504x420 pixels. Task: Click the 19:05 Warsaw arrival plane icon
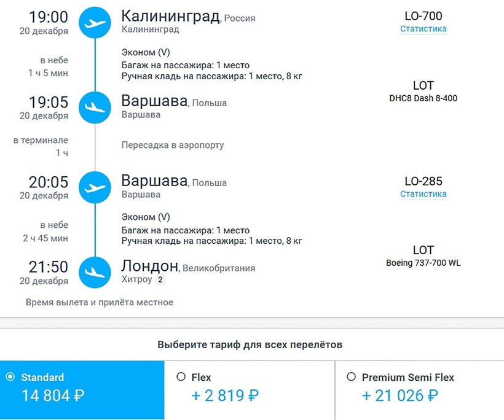click(95, 107)
